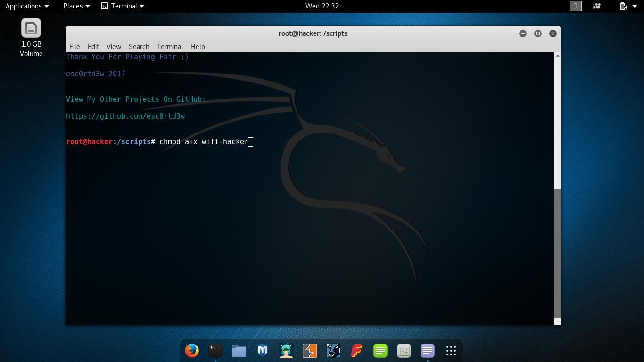Viewport: 644px width, 362px height.
Task: Open the Files manager dock icon
Action: [x=239, y=351]
